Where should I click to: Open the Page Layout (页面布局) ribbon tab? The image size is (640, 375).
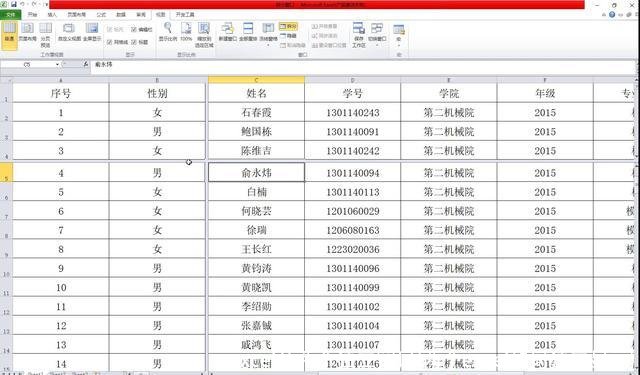[76, 15]
